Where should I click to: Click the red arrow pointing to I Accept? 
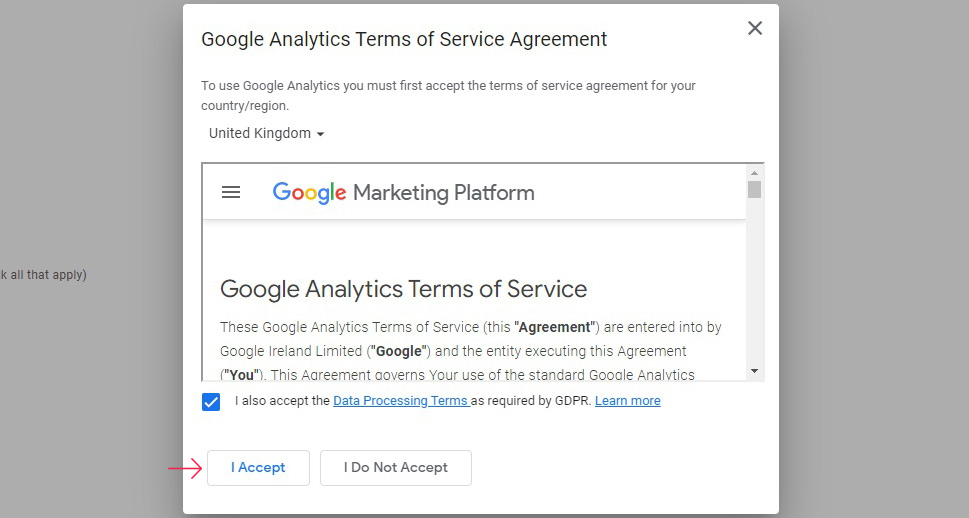(x=185, y=468)
